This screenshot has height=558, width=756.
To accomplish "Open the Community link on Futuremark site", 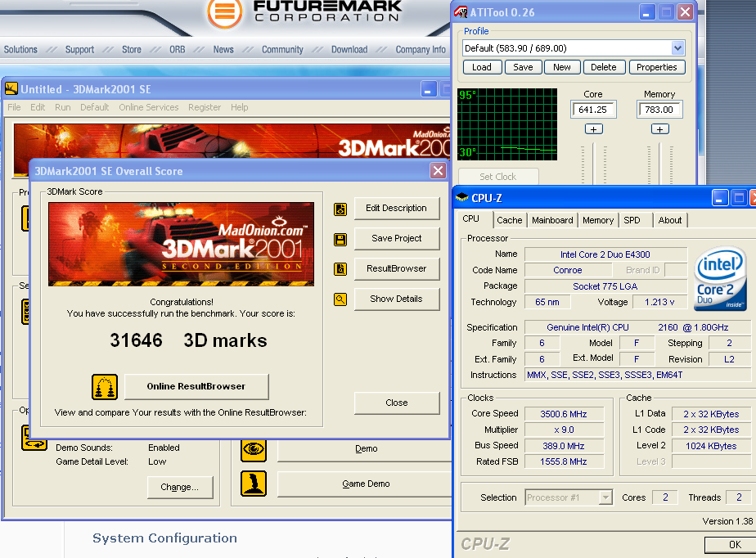I will [282, 49].
